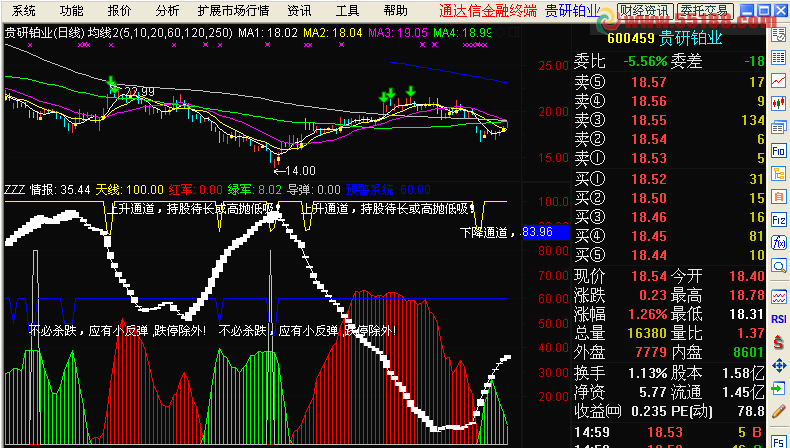Open the 报价 menu
The width and height of the screenshot is (790, 448).
click(119, 10)
